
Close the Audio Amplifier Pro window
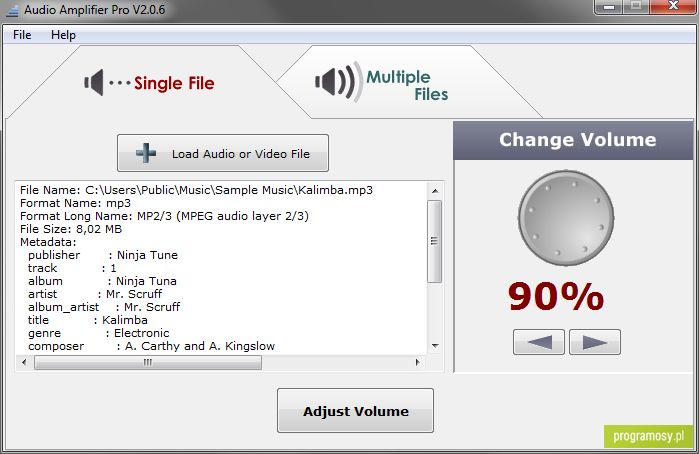(x=674, y=6)
